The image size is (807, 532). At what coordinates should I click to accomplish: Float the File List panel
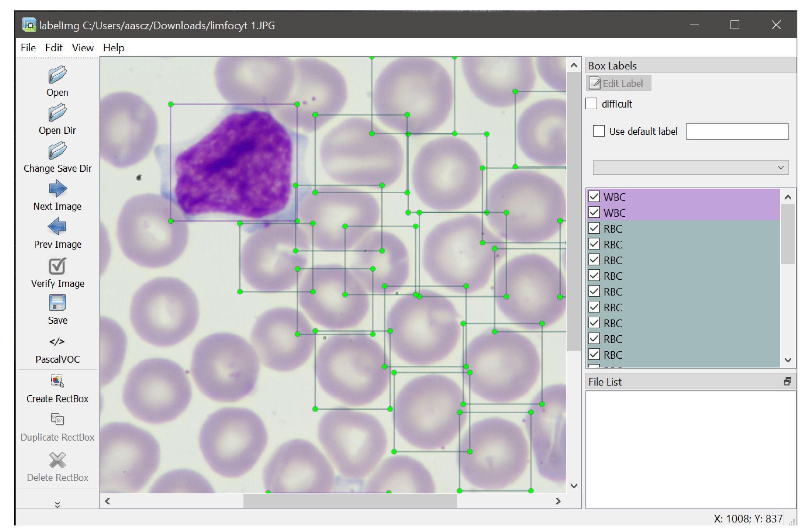(x=787, y=382)
